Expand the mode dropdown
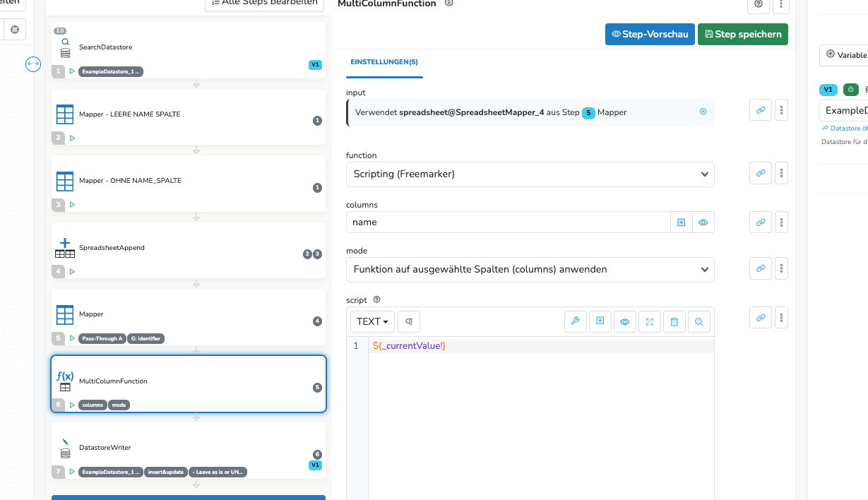868x500 pixels. pos(530,269)
